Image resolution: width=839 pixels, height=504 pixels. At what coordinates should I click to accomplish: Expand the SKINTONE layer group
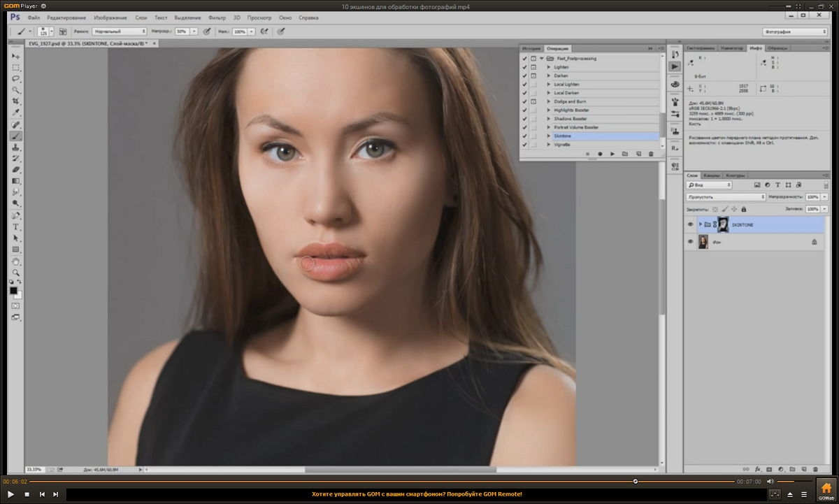point(701,224)
